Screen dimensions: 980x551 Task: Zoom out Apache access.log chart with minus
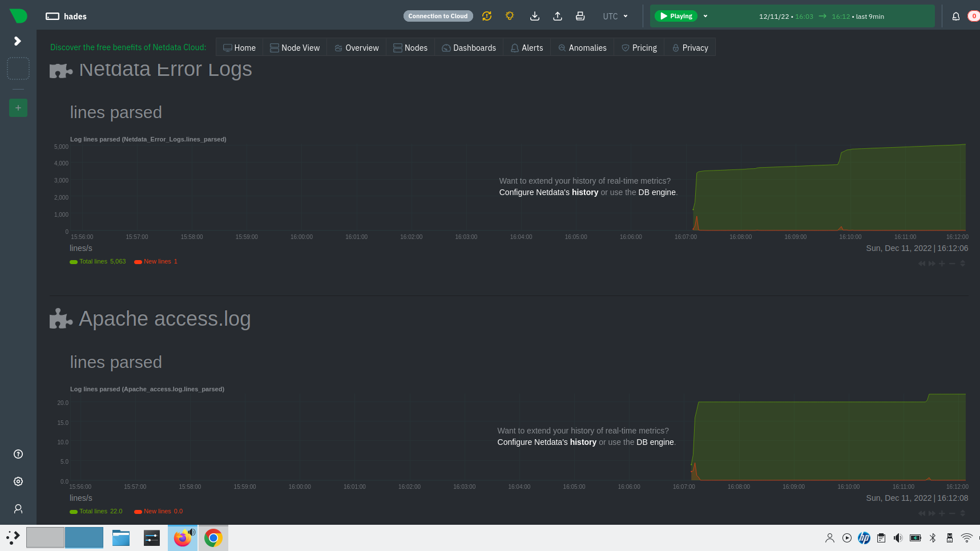[952, 513]
